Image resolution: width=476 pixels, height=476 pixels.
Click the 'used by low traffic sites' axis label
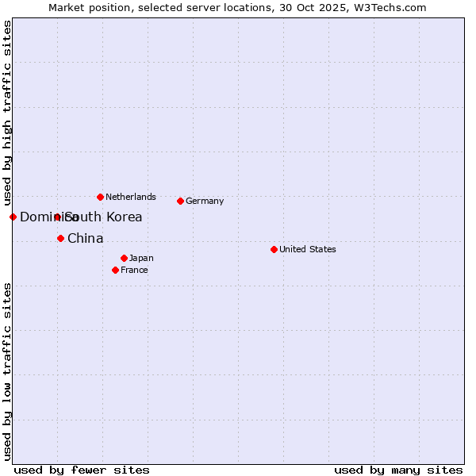point(7,370)
